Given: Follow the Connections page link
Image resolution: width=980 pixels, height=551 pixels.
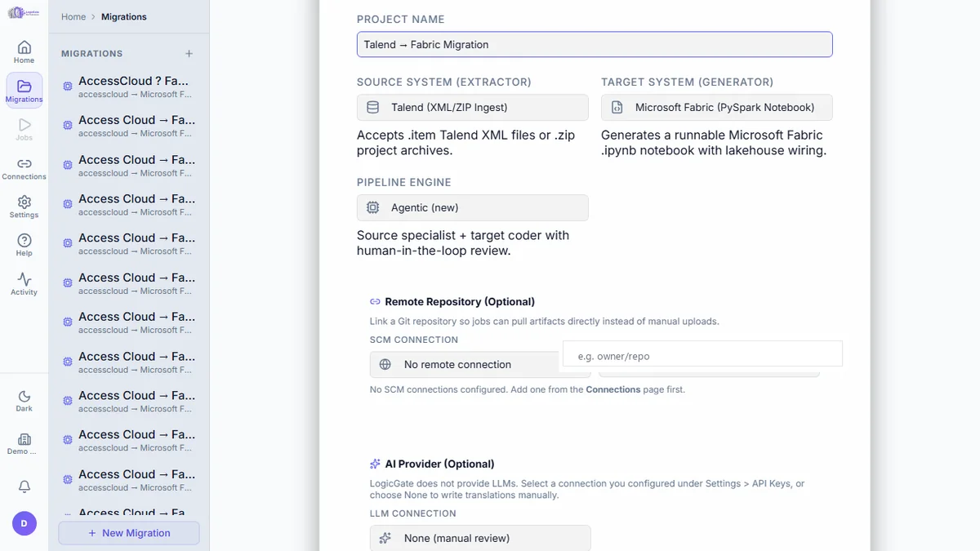Looking at the screenshot, I should point(612,389).
